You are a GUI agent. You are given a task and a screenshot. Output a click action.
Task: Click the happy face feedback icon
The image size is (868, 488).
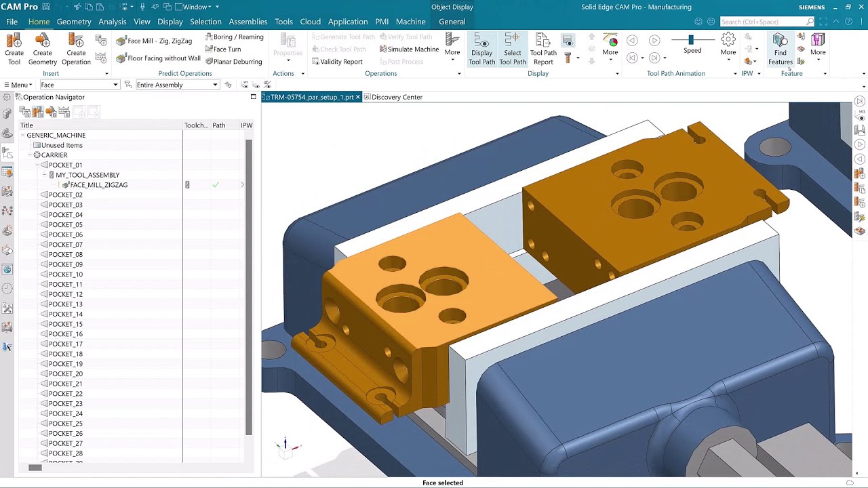698,22
